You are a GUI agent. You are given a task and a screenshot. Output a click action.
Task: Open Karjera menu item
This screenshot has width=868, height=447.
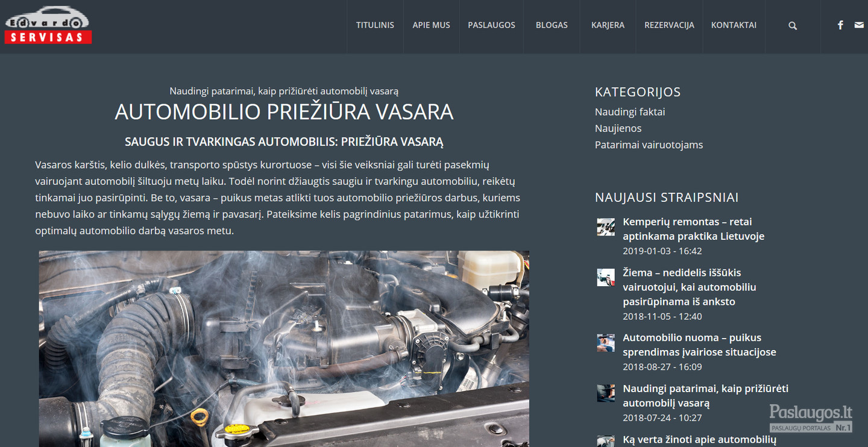pyautogui.click(x=608, y=25)
